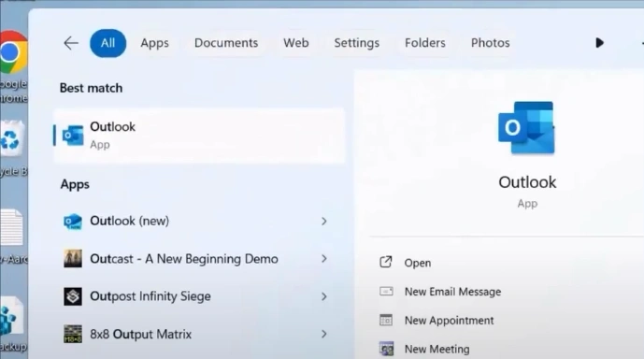Viewport: 644px width, 359px height.
Task: Select Outcast - A New Beginning Demo
Action: [184, 259]
